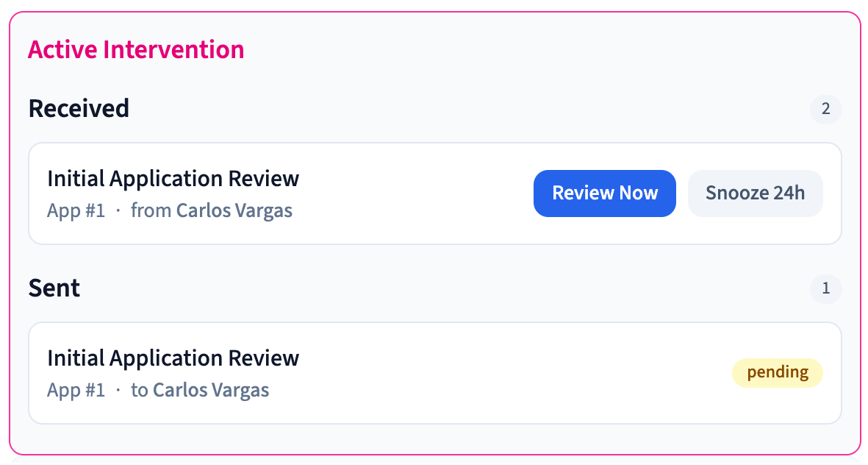
Task: Click the word "from" in Received card
Action: coord(151,211)
